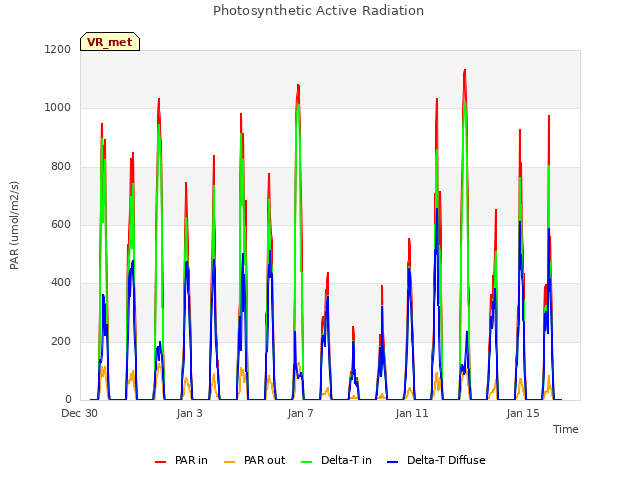Image resolution: width=640 pixels, height=480 pixels.
Task: Click the Dec 30 axis label
Action: [x=79, y=413]
